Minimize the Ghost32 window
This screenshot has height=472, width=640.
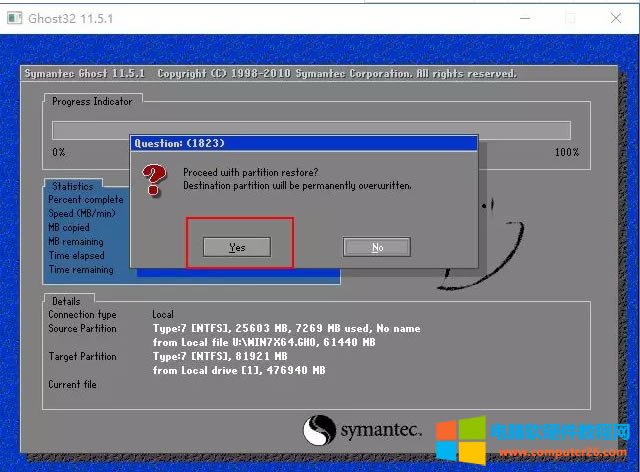pos(525,17)
